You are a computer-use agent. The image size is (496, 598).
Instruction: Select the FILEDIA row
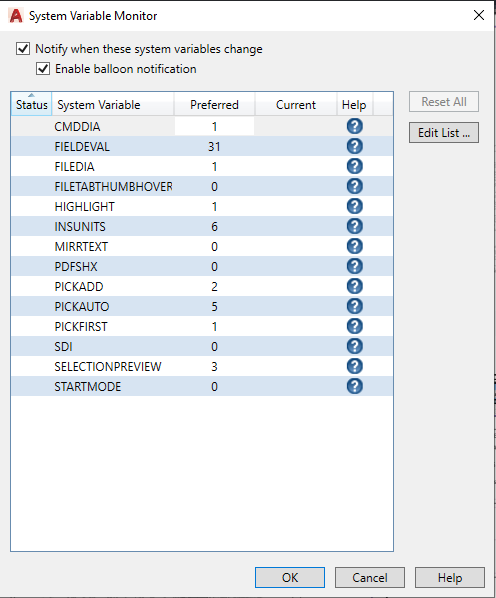coord(202,166)
